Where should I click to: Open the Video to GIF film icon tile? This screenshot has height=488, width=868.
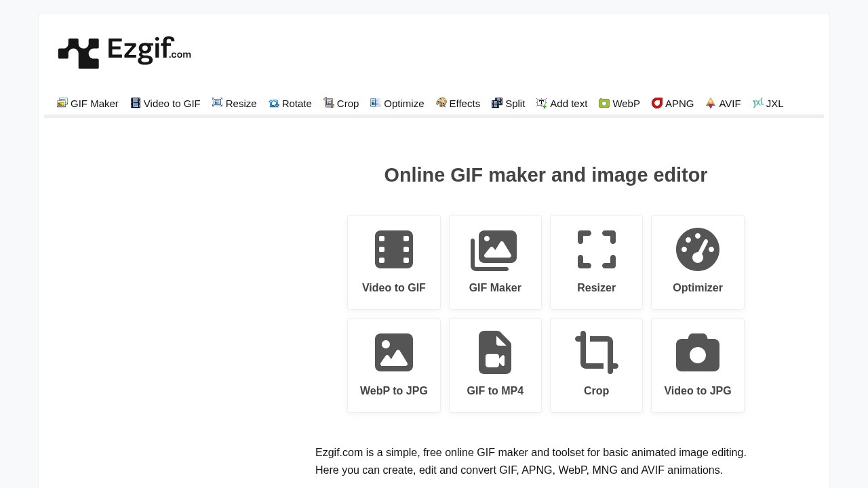tap(393, 250)
